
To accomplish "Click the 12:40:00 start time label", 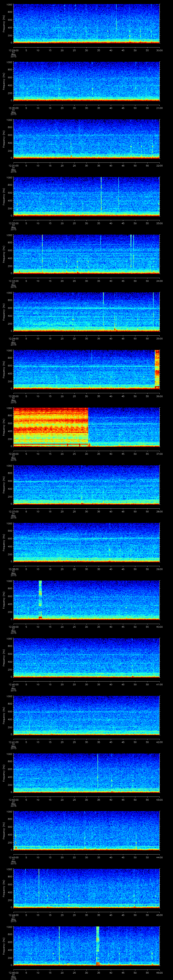I will tap(13, 684).
